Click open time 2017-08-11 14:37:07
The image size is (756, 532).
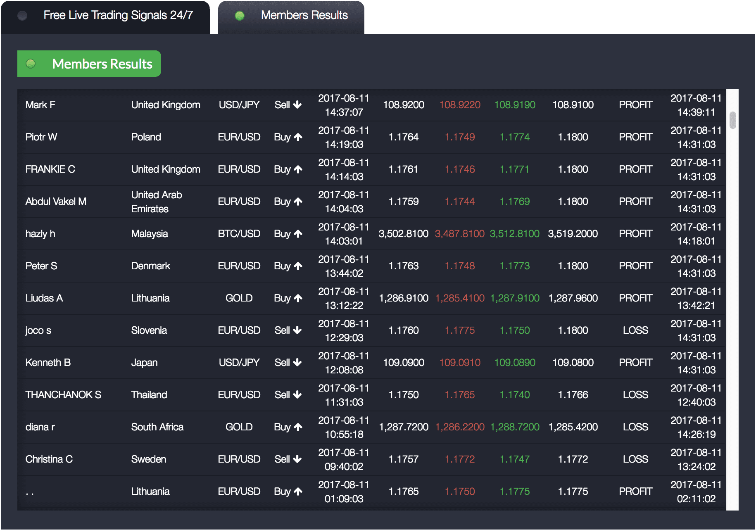click(344, 105)
